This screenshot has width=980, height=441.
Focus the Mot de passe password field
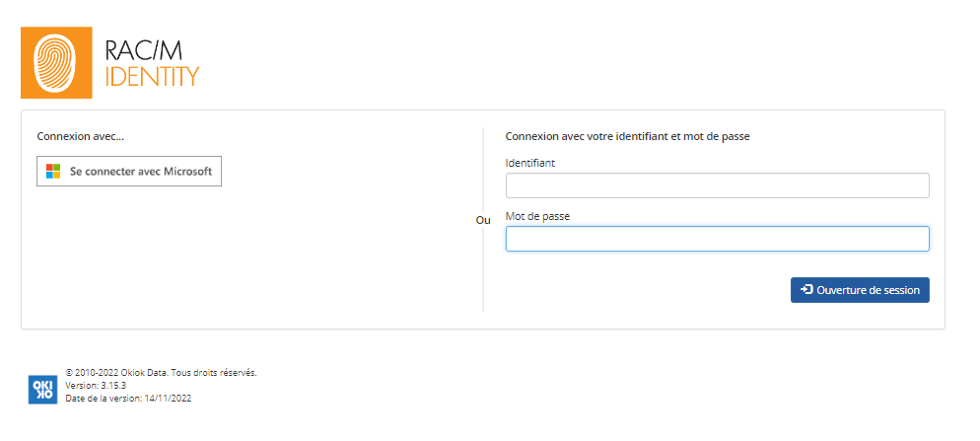717,239
